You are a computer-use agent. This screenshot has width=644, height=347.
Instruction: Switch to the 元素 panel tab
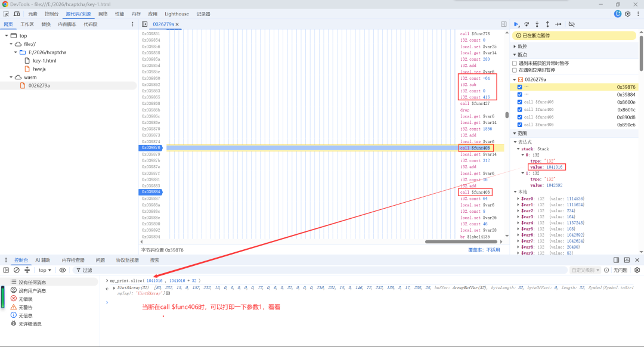(33, 14)
